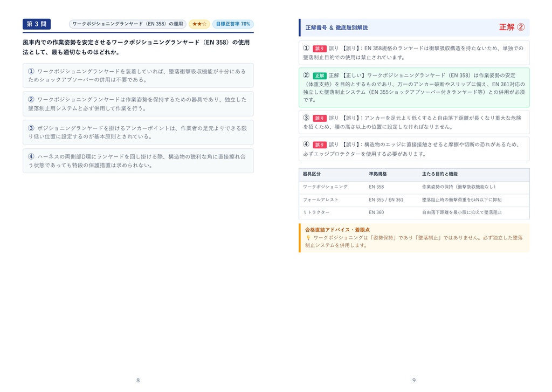
Task: Click the 準拠規格 table column header
Action: [x=378, y=174]
